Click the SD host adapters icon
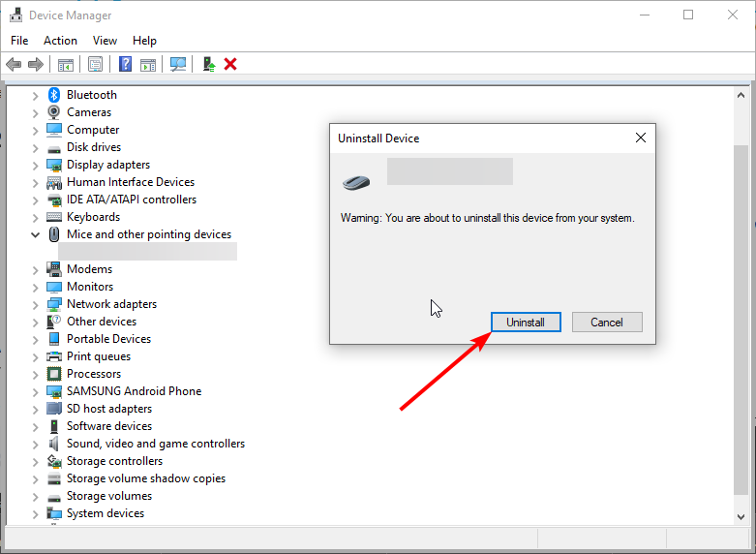The image size is (756, 554). (x=54, y=409)
